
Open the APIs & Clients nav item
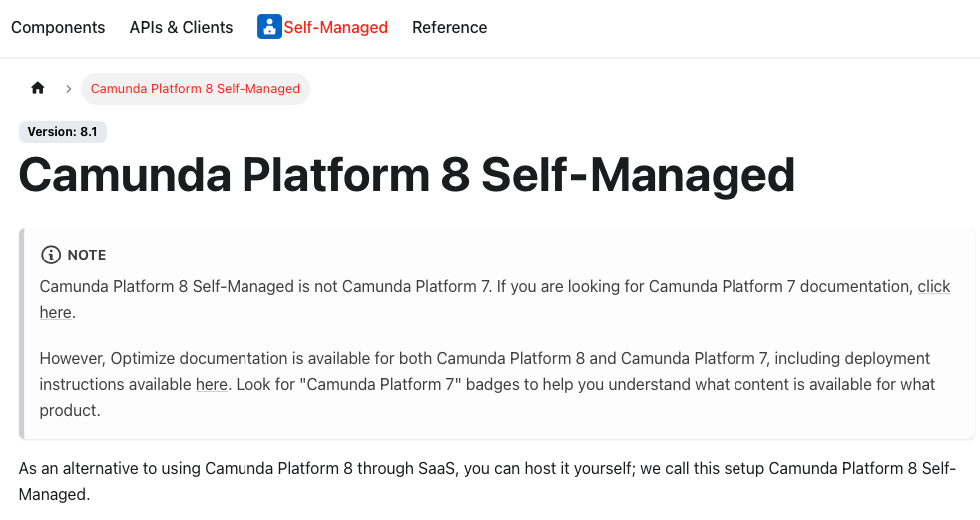point(181,27)
